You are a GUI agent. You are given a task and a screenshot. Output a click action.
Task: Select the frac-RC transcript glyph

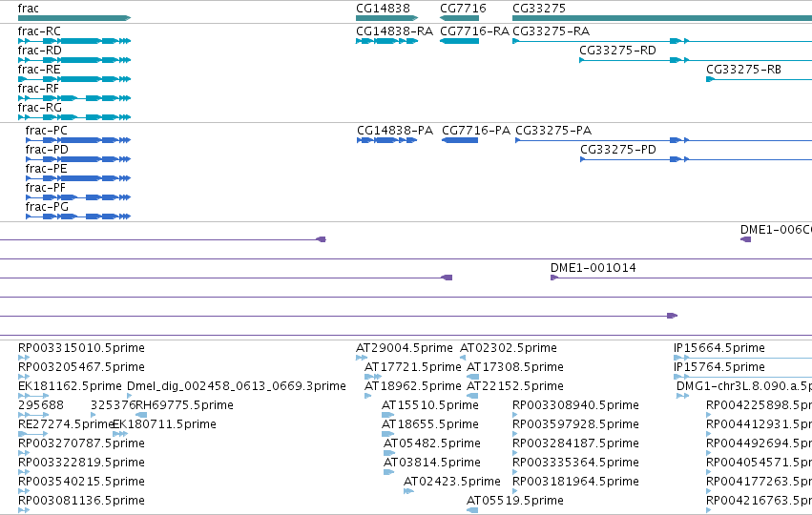click(74, 41)
